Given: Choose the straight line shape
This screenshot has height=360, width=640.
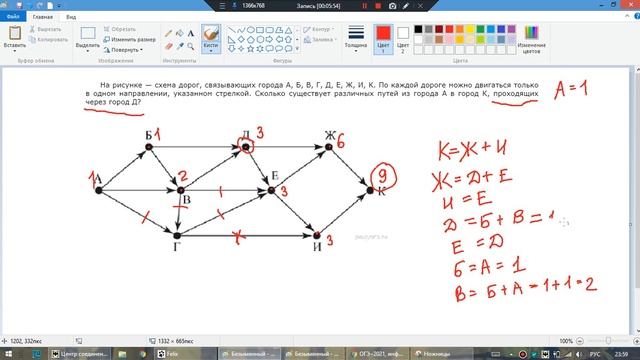Looking at the screenshot, I should tap(231, 30).
